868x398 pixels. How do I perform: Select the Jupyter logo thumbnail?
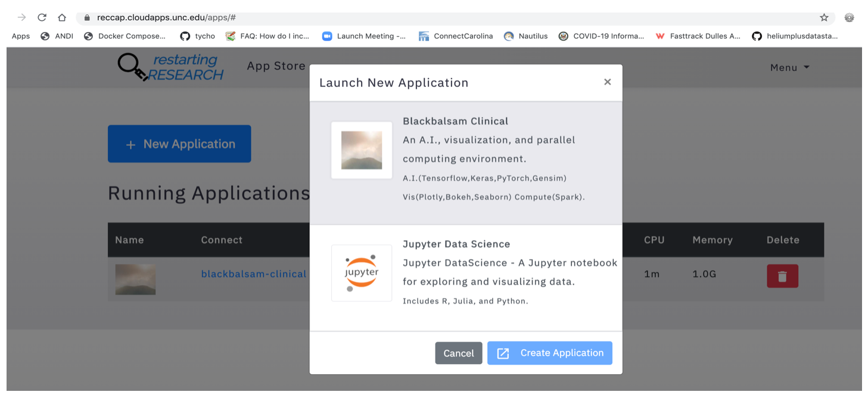point(362,273)
